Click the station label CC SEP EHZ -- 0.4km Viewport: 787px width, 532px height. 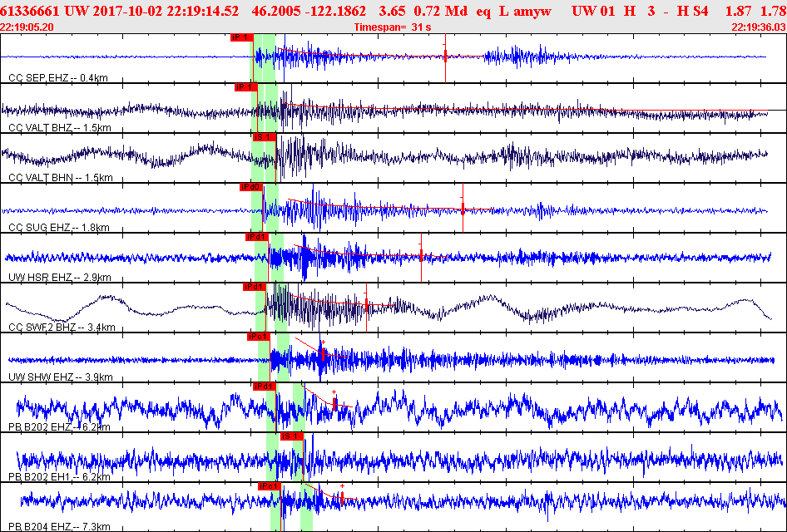(58, 77)
